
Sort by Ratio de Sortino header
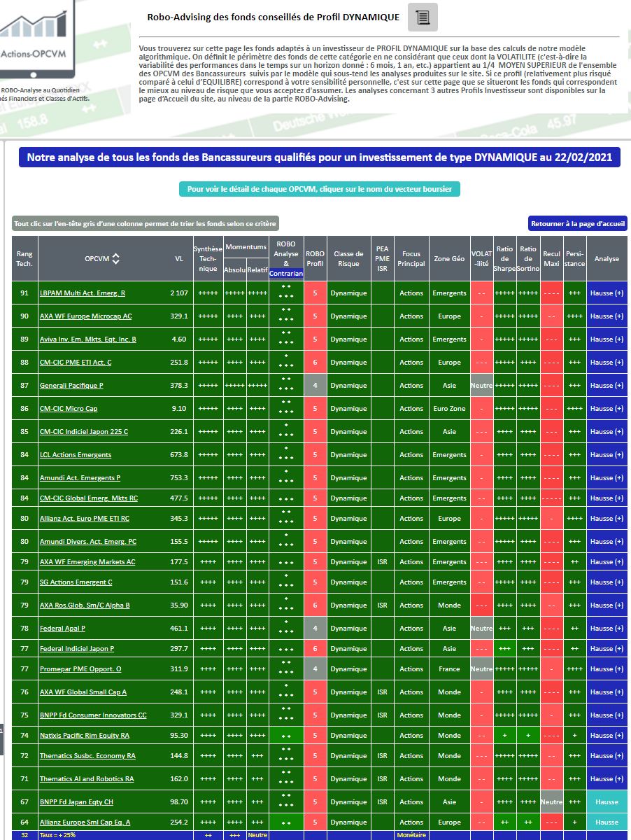tap(528, 258)
